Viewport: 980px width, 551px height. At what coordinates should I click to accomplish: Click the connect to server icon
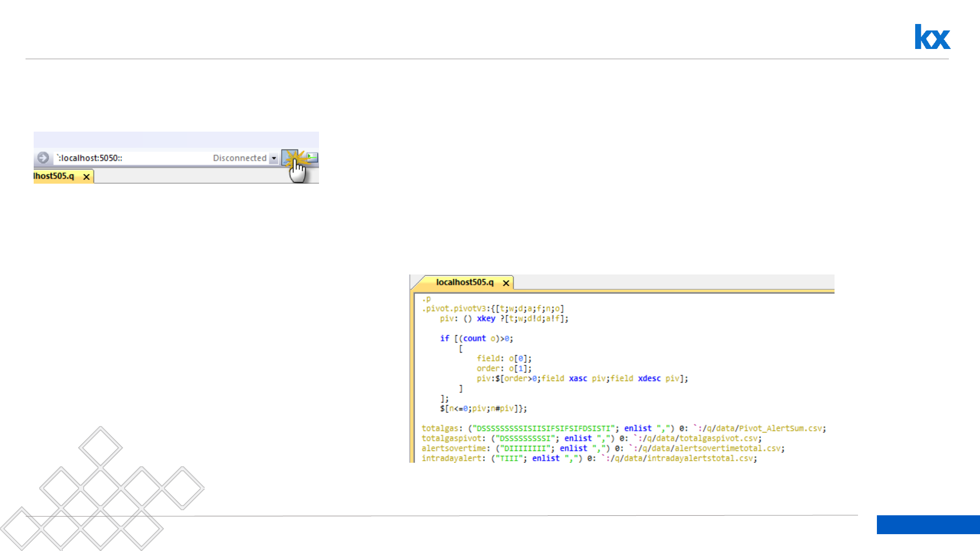click(x=289, y=158)
